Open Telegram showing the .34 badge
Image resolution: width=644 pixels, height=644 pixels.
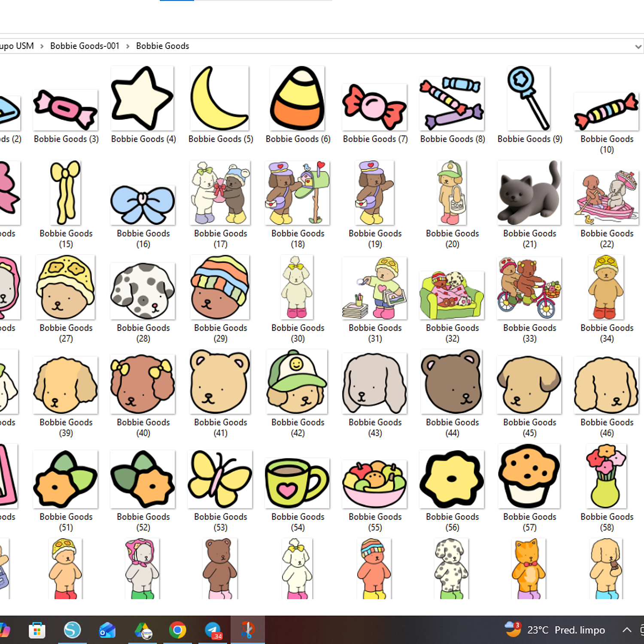[x=212, y=630]
